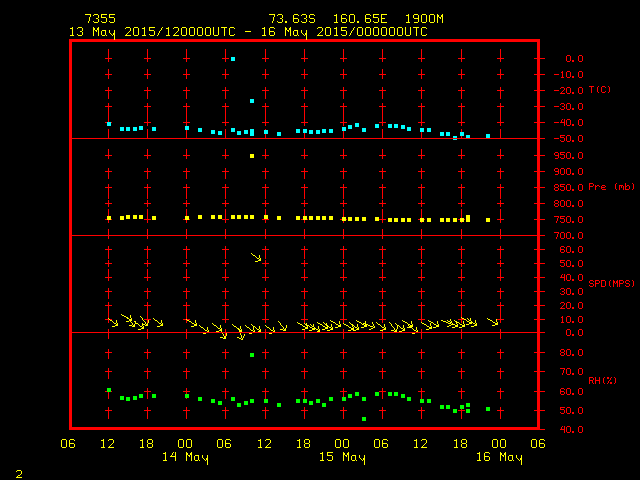
Task: Click the highest cyan temperature point near 0.0
Action: pyautogui.click(x=233, y=59)
